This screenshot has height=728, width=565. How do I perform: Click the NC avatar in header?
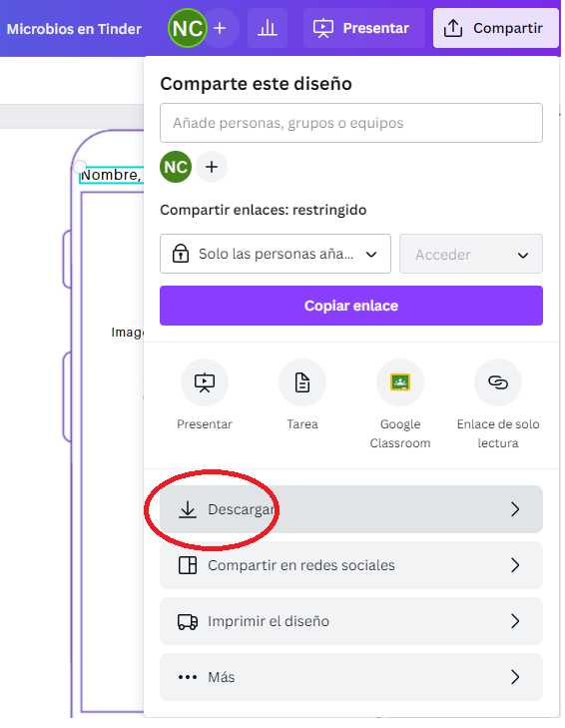(x=187, y=28)
